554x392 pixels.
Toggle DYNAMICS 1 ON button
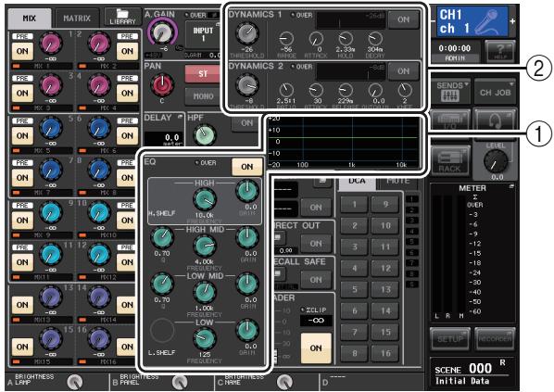[x=403, y=19]
